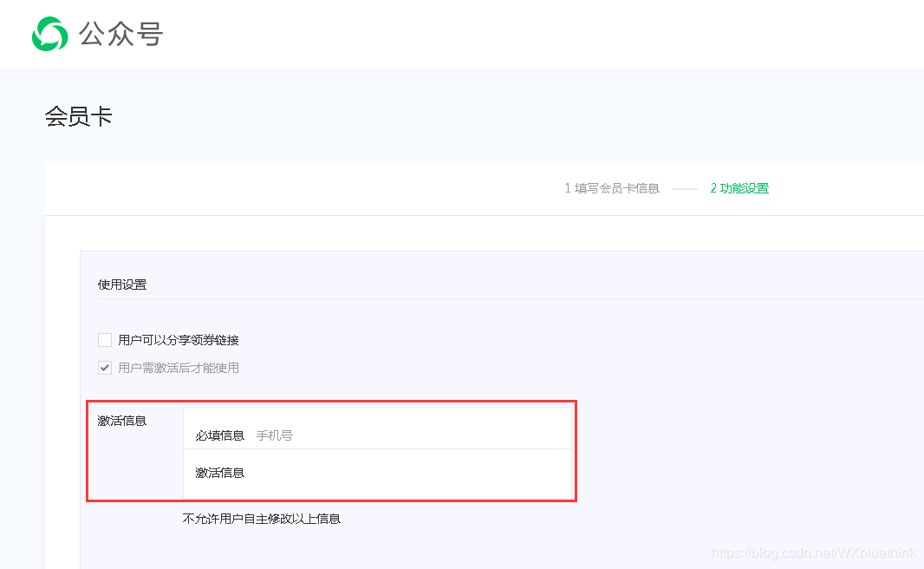The height and width of the screenshot is (569, 924).
Task: Open step 1 填写会员卡信息
Action: [612, 188]
